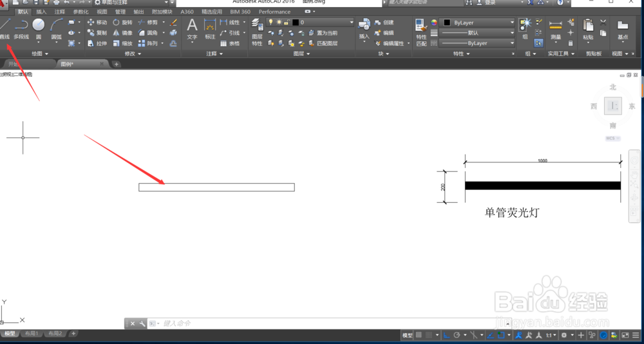This screenshot has height=344, width=644.
Task: Open the Insert (插入) ribbon tab
Action: pyautogui.click(x=41, y=12)
